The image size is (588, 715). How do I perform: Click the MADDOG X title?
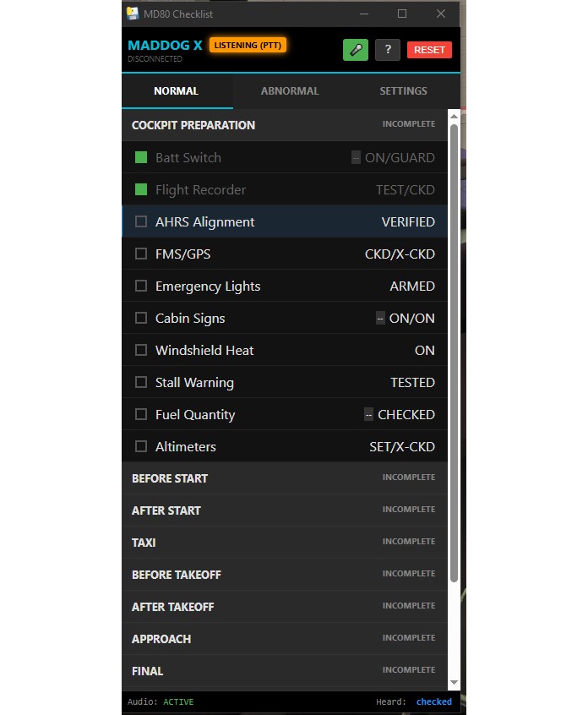tap(165, 45)
